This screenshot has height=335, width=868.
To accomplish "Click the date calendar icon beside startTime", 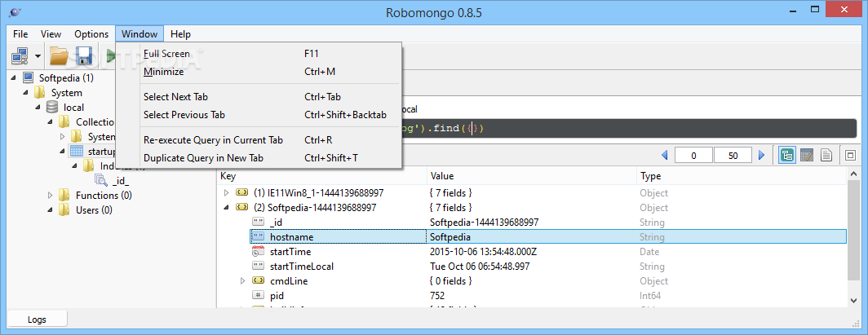I will (259, 252).
